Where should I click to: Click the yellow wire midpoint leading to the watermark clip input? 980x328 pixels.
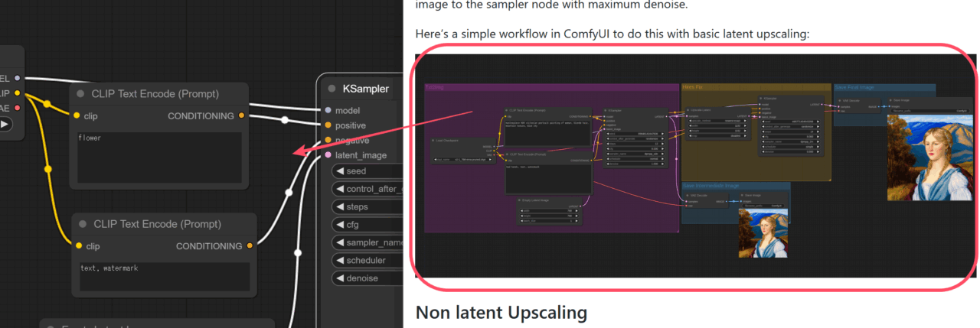(x=47, y=169)
